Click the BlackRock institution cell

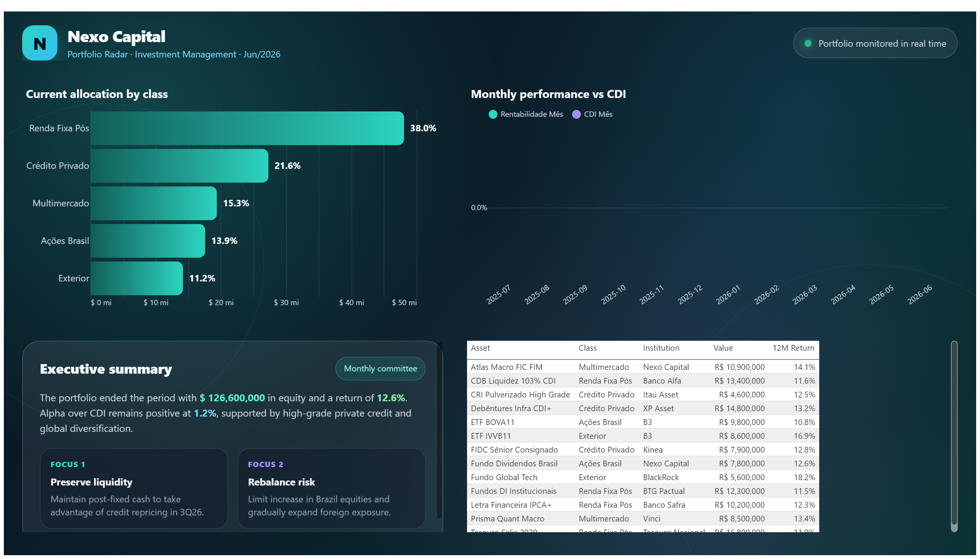point(661,477)
